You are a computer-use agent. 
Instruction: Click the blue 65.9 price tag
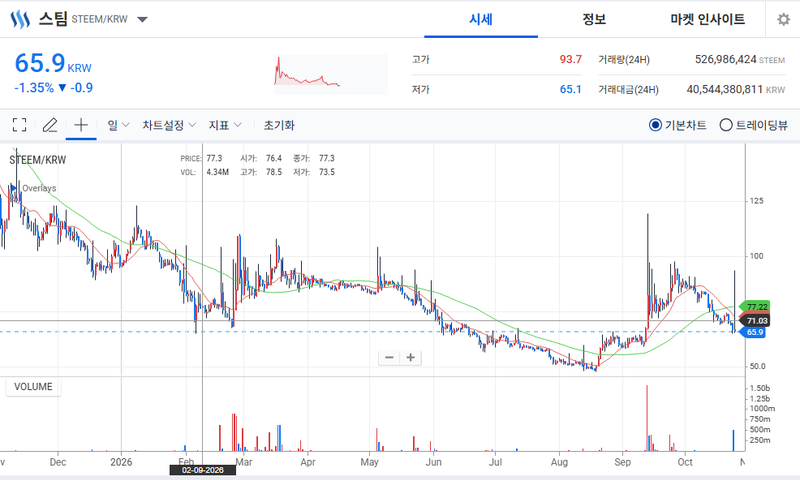tap(755, 332)
